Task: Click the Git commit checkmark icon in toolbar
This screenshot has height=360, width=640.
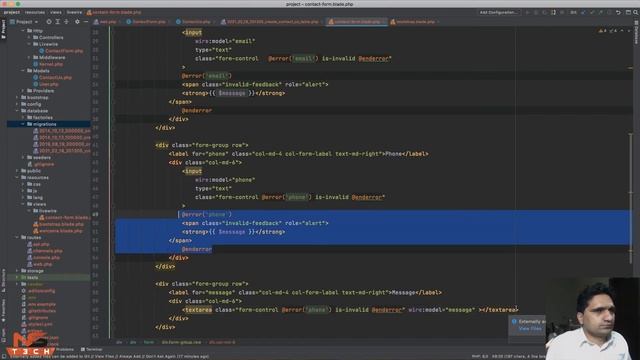Action: click(x=592, y=13)
